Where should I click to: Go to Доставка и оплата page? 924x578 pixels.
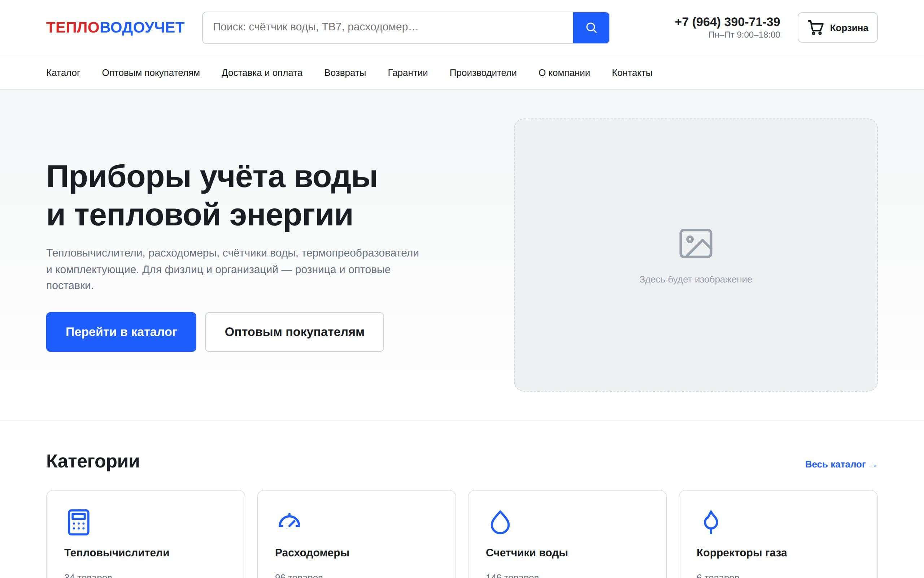(262, 73)
